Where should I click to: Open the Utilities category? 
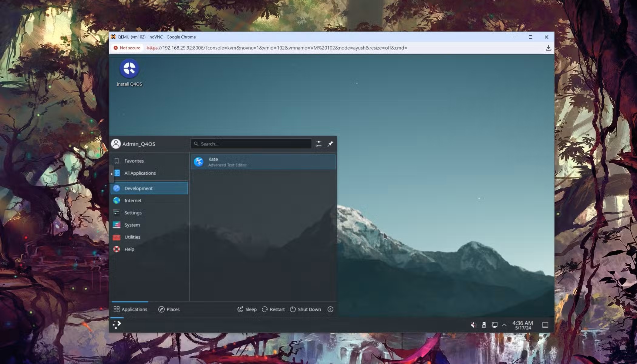132,237
